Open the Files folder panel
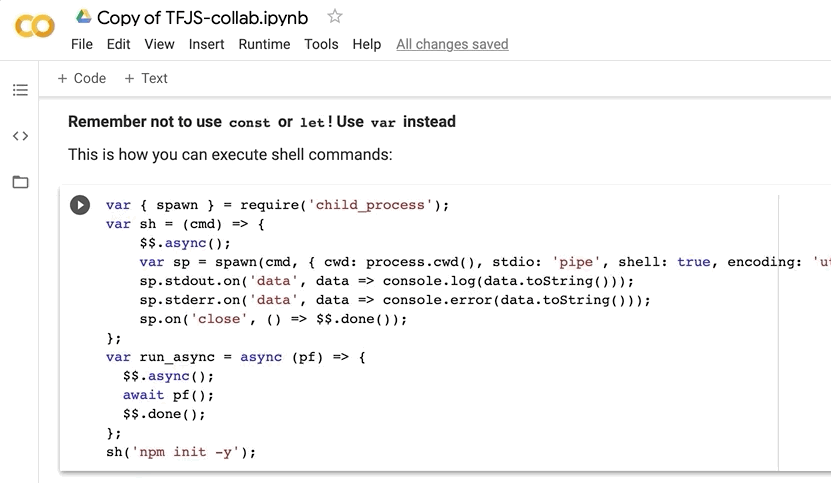The image size is (831, 483). [20, 182]
